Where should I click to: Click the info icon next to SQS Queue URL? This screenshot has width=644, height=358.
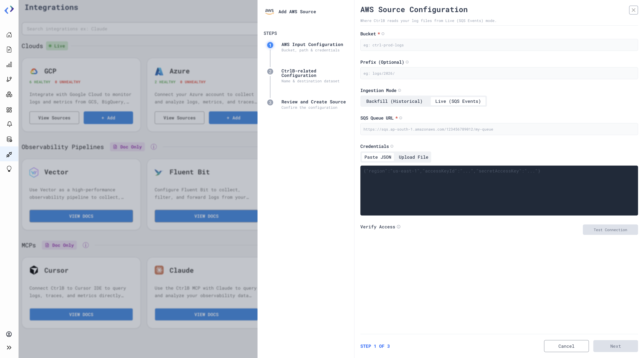click(400, 118)
